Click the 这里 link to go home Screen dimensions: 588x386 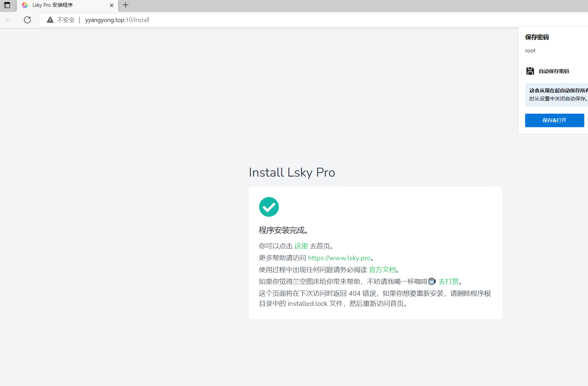(301, 246)
